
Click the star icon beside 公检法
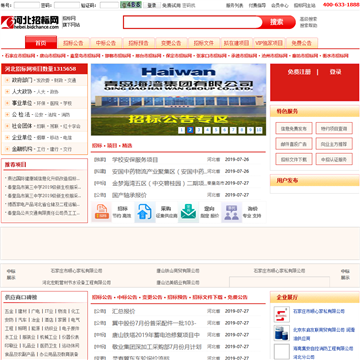(7, 115)
